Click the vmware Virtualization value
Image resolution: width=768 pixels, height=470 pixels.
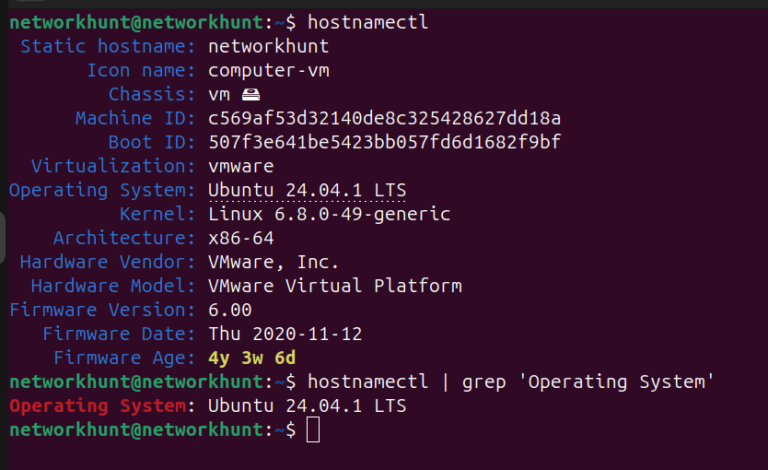[241, 166]
